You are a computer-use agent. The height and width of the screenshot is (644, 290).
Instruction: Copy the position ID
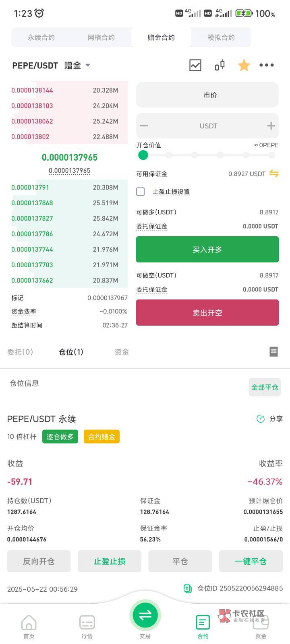[x=188, y=589]
